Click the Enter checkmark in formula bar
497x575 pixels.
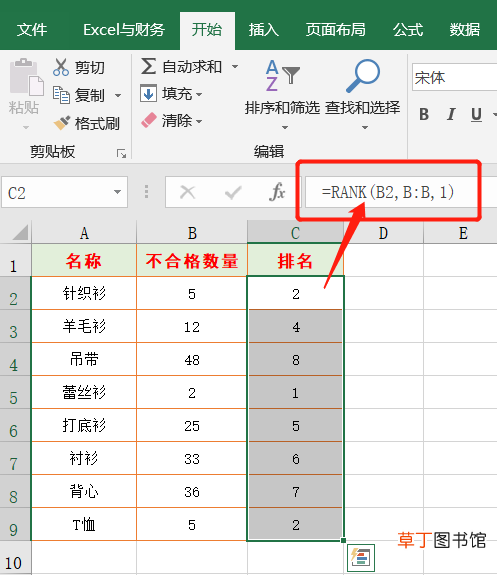pos(233,192)
